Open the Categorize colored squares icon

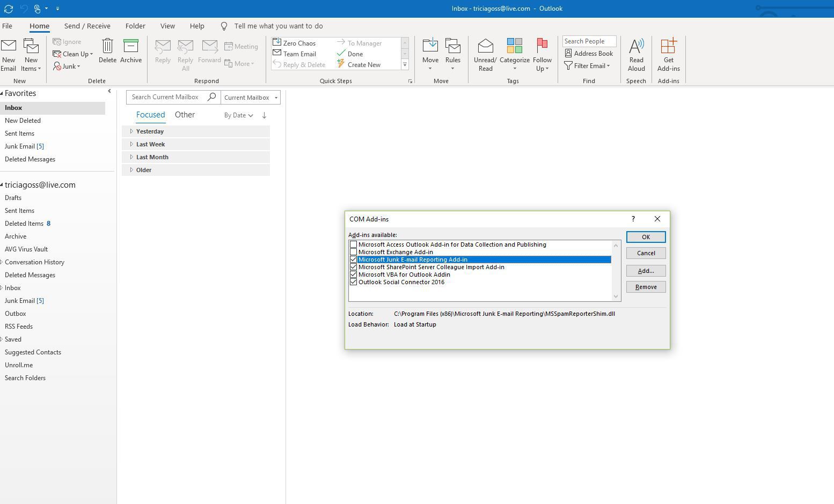(x=515, y=46)
